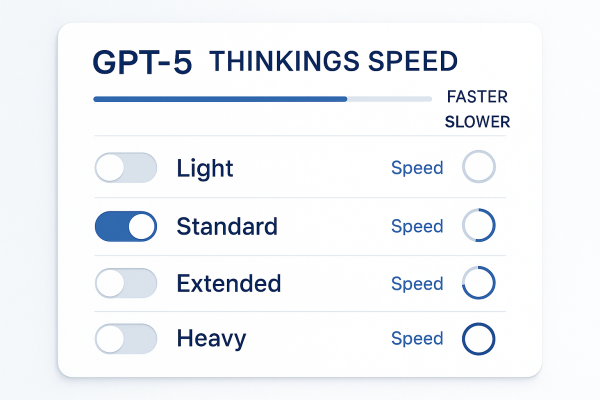Image resolution: width=600 pixels, height=400 pixels.
Task: Select the FASTER label
Action: pos(477,98)
